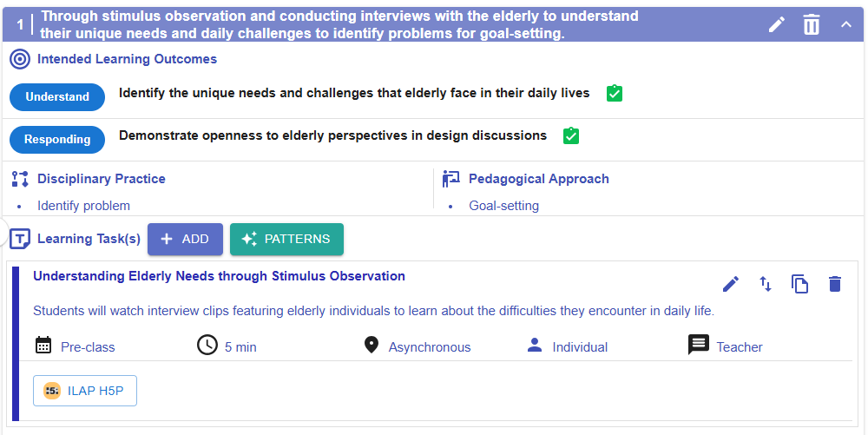
Task: Reorder the learning task with arrows icon
Action: point(766,284)
